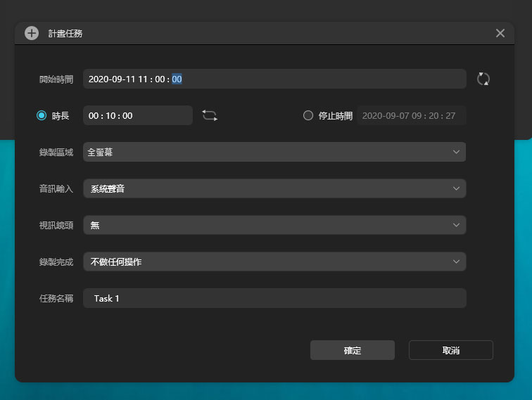This screenshot has width=532, height=400.
Task: Click the 錄製完成 label
Action: point(56,262)
